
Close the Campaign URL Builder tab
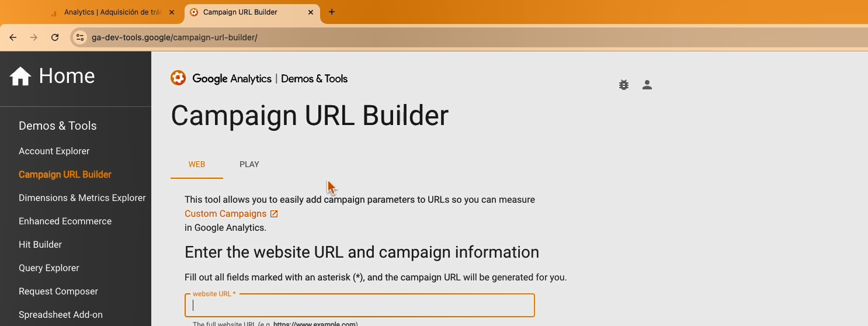click(311, 12)
